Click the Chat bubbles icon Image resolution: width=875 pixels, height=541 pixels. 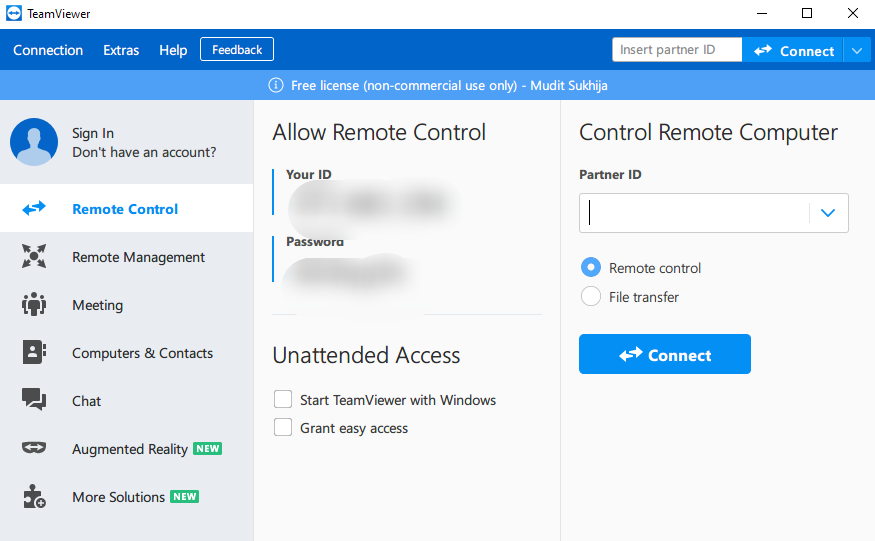point(34,401)
